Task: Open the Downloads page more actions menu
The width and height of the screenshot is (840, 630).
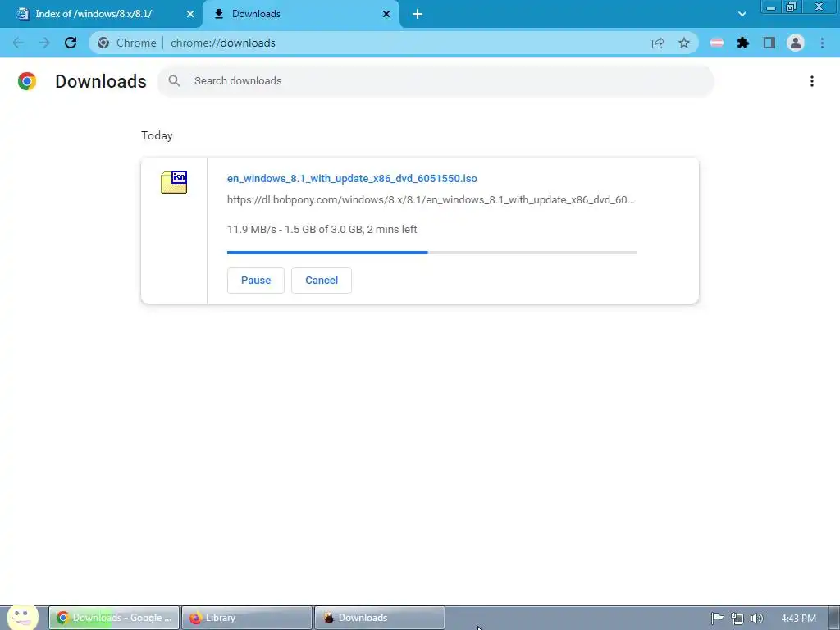Action: click(x=812, y=81)
